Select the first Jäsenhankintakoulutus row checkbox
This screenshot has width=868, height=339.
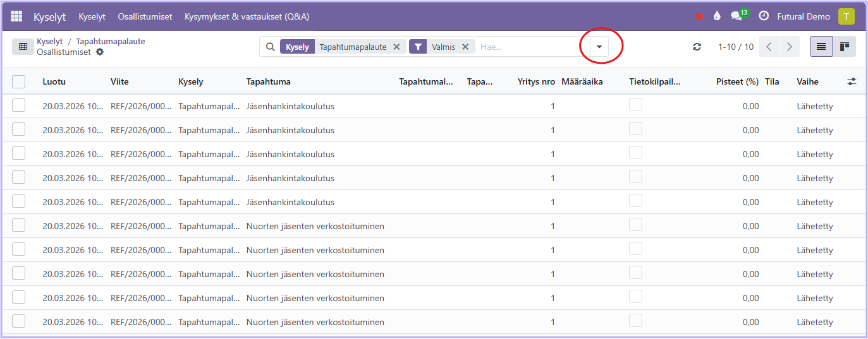pyautogui.click(x=19, y=106)
